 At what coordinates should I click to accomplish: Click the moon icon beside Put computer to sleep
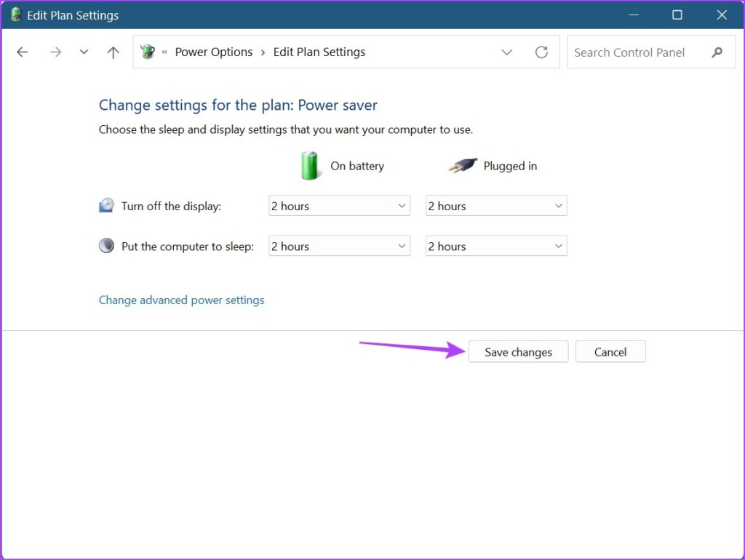(x=106, y=245)
